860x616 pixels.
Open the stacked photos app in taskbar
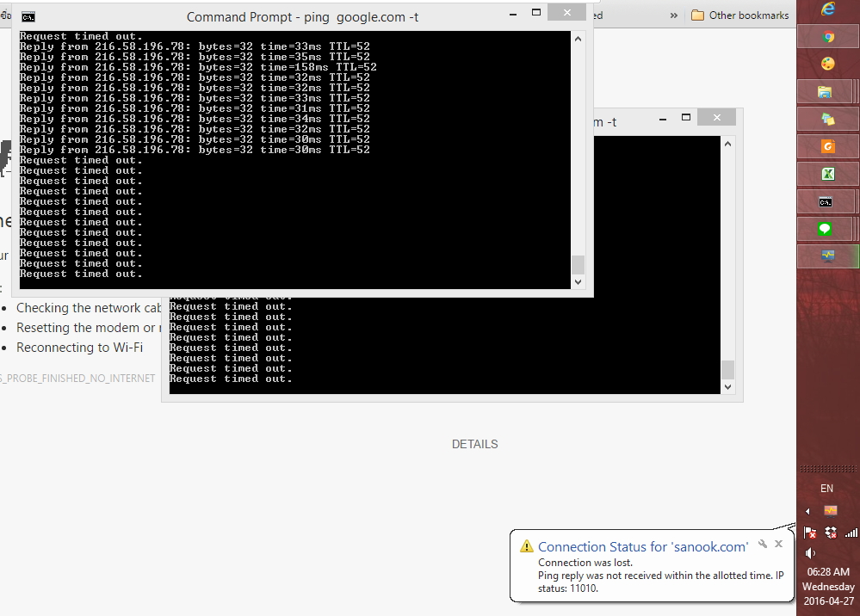828,119
